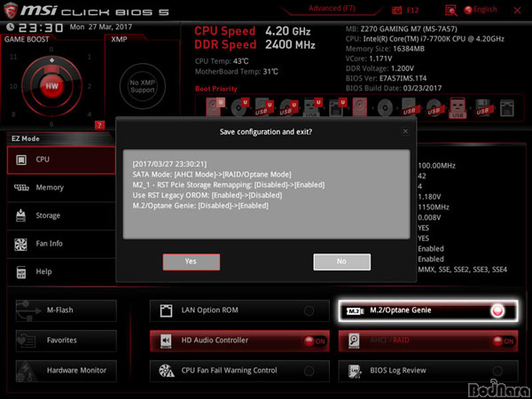Screen dimensions: 532x399
Task: Open the Help section
Action: pos(61,272)
